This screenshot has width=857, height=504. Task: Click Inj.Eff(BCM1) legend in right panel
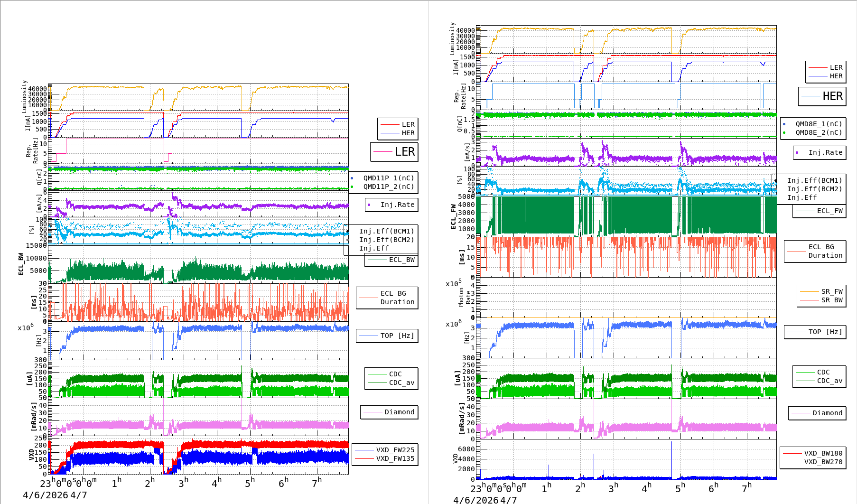tap(814, 180)
